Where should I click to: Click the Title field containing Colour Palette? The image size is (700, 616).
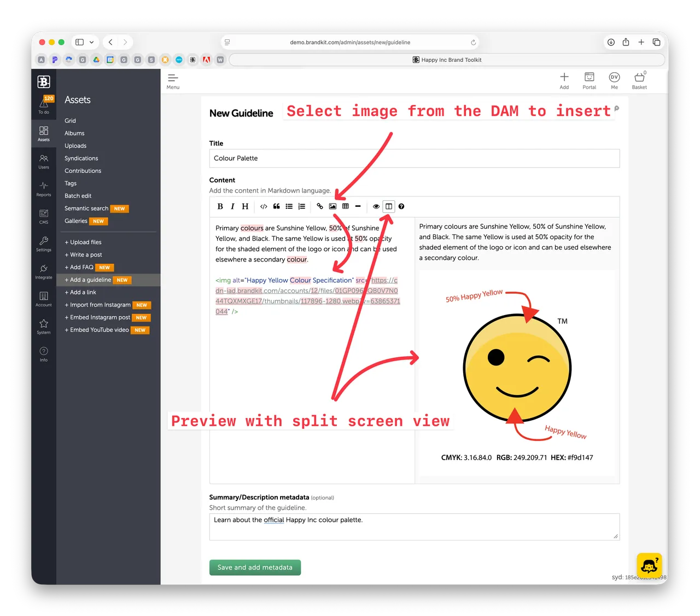click(x=414, y=158)
